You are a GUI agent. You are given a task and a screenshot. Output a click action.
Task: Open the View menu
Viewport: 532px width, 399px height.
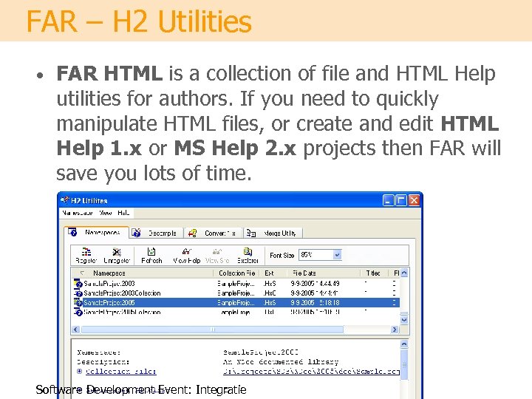tap(105, 213)
